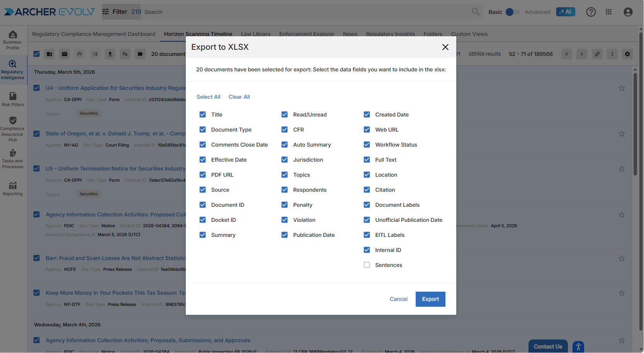644x353 pixels.
Task: Click the help question mark icon
Action: pyautogui.click(x=591, y=12)
